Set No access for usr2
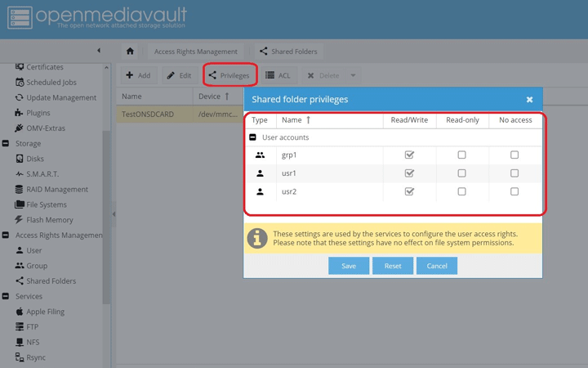 click(514, 191)
